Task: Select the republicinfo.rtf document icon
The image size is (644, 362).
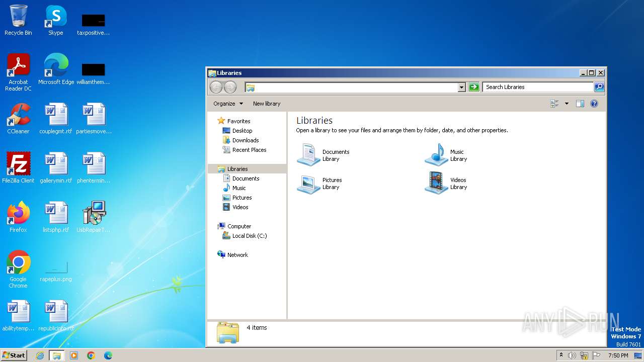Action: coord(56,316)
